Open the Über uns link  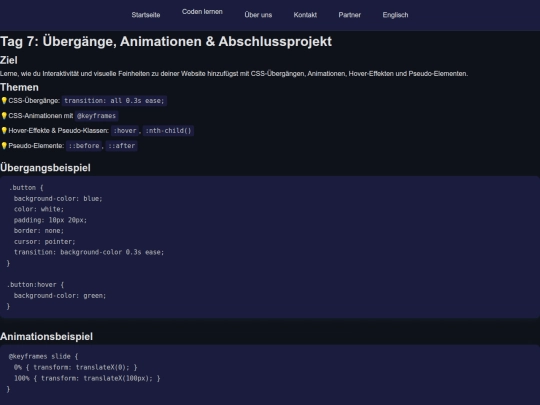(x=258, y=15)
